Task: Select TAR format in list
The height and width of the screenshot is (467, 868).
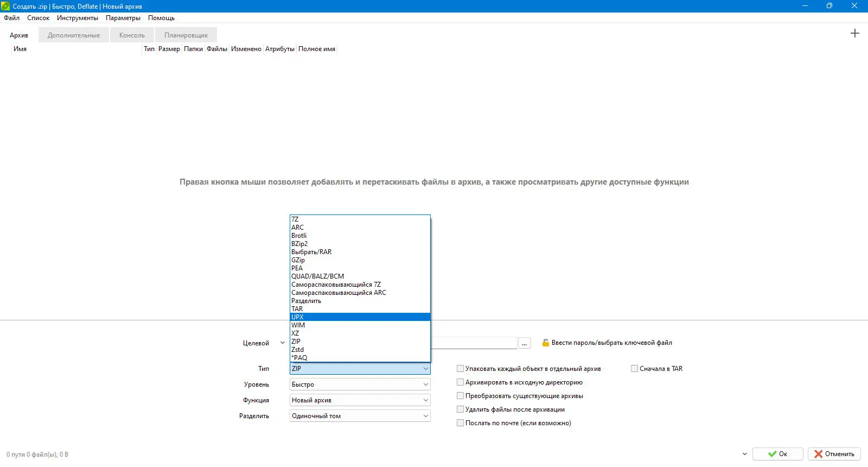Action: (360, 309)
